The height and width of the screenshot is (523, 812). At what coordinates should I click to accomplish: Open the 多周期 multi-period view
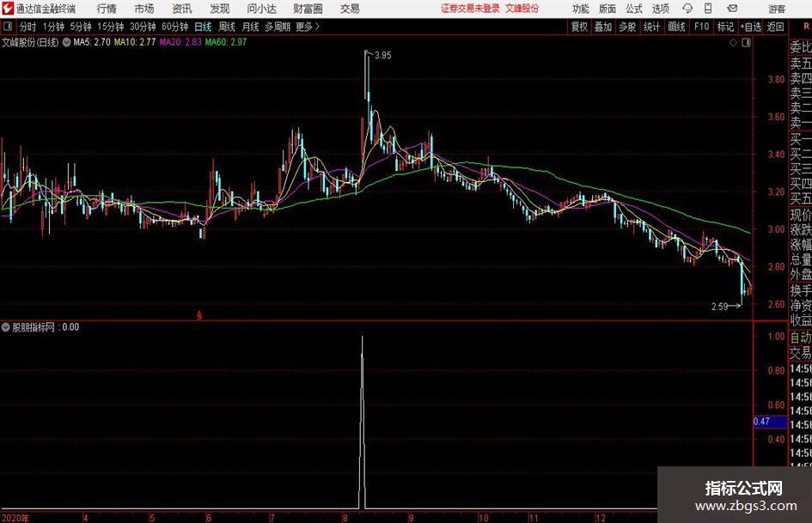[x=278, y=27]
